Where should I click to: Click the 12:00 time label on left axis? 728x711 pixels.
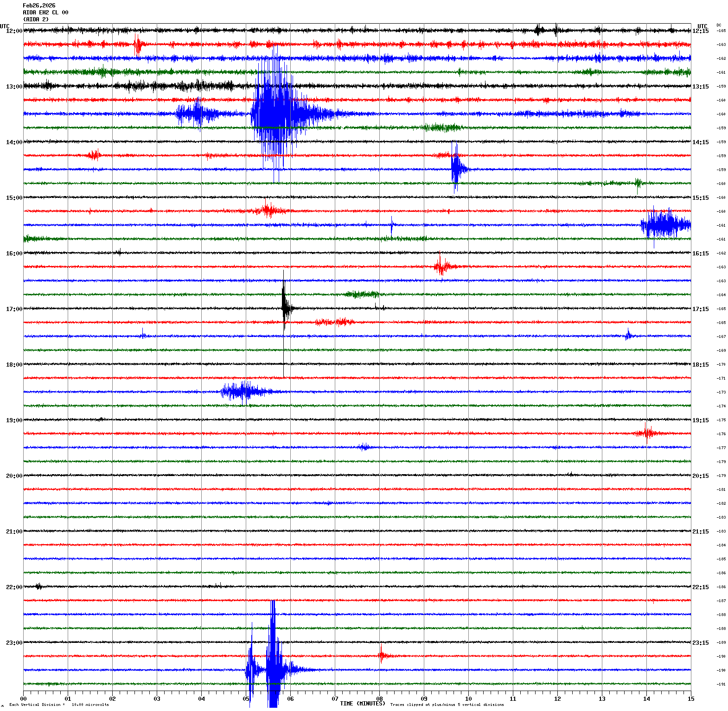click(x=14, y=31)
